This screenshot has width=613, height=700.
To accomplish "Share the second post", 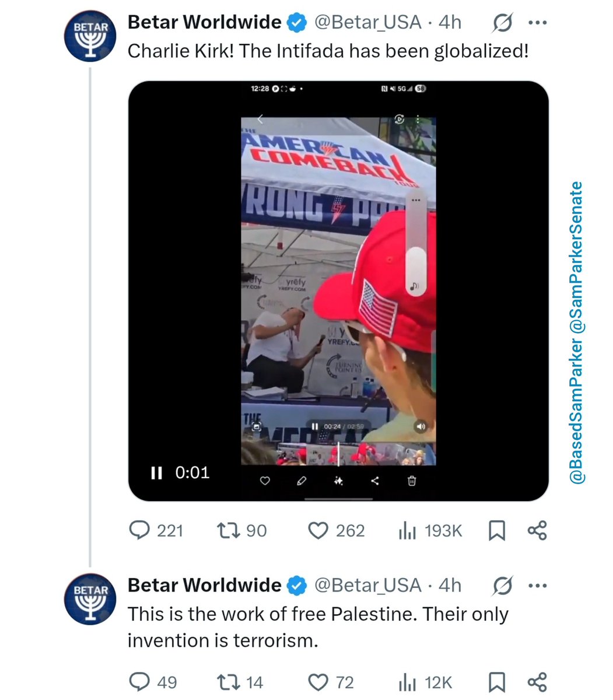I will (537, 682).
